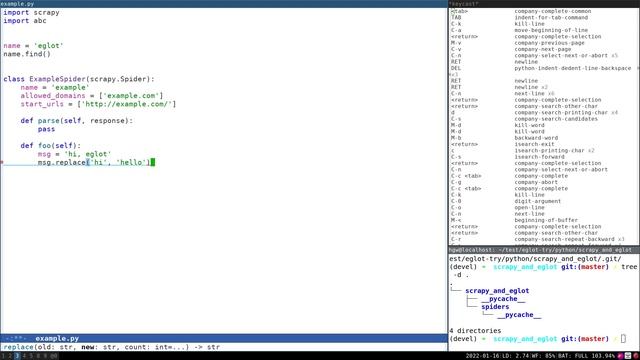The image size is (640, 360).
Task: Click the allowed_domains assignment
Action: pyautogui.click(x=92, y=96)
